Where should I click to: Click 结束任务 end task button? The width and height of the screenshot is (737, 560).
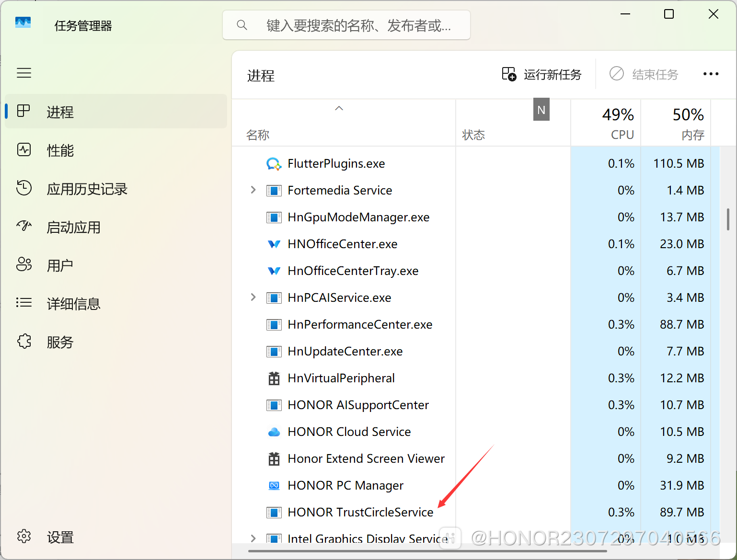(644, 74)
